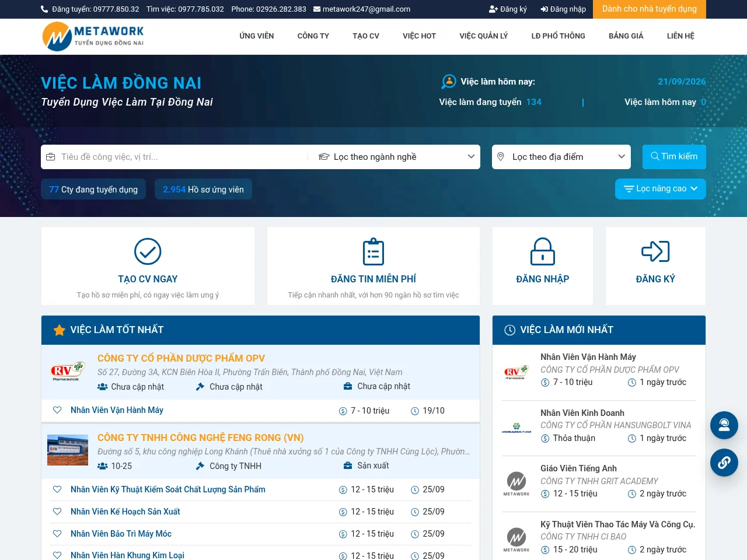
Task: Click the padlock icon above Đăng Nhập
Action: click(543, 251)
